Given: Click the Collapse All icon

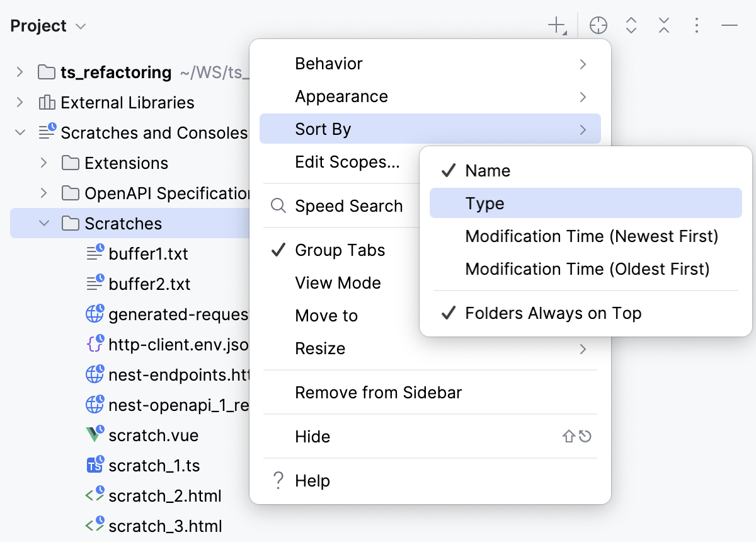Looking at the screenshot, I should point(664,25).
